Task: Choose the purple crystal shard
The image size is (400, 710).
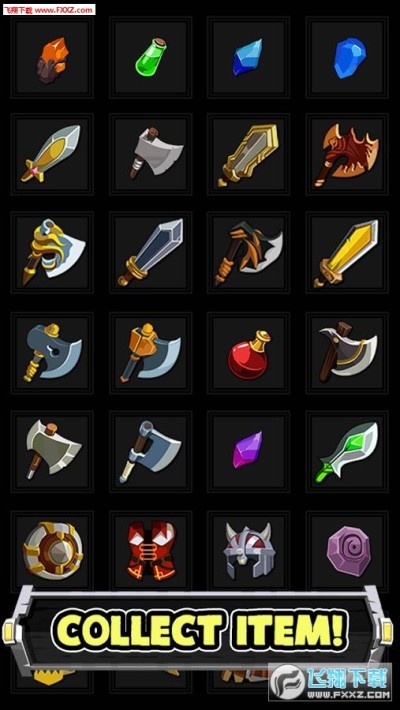Action: tap(249, 452)
